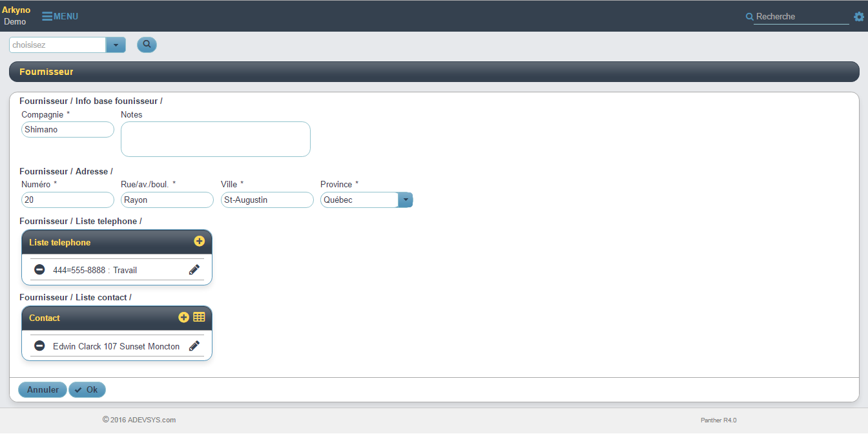Click the round search button near choisisez
The image size is (868, 434).
click(x=147, y=45)
